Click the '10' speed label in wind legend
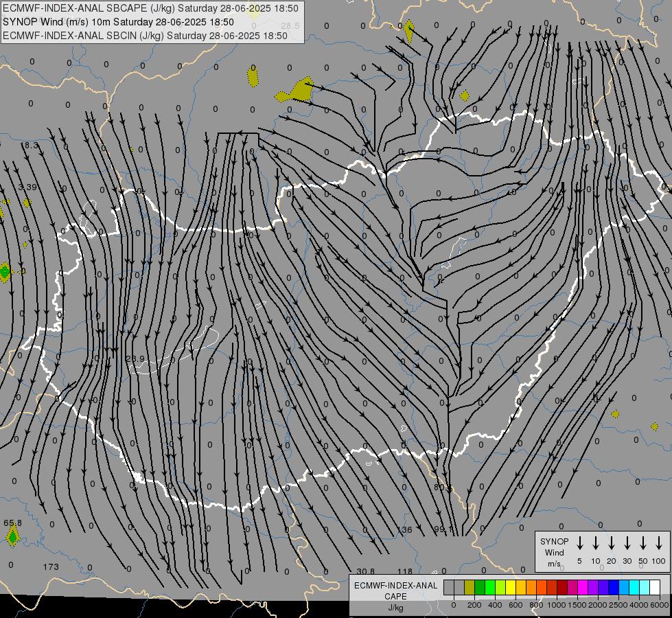The width and height of the screenshot is (672, 618). (x=596, y=561)
